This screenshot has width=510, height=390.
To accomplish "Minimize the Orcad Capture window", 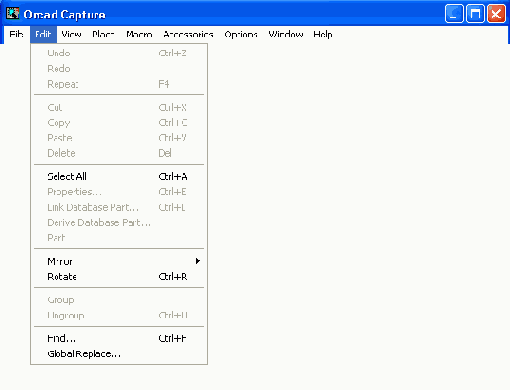I will point(454,14).
